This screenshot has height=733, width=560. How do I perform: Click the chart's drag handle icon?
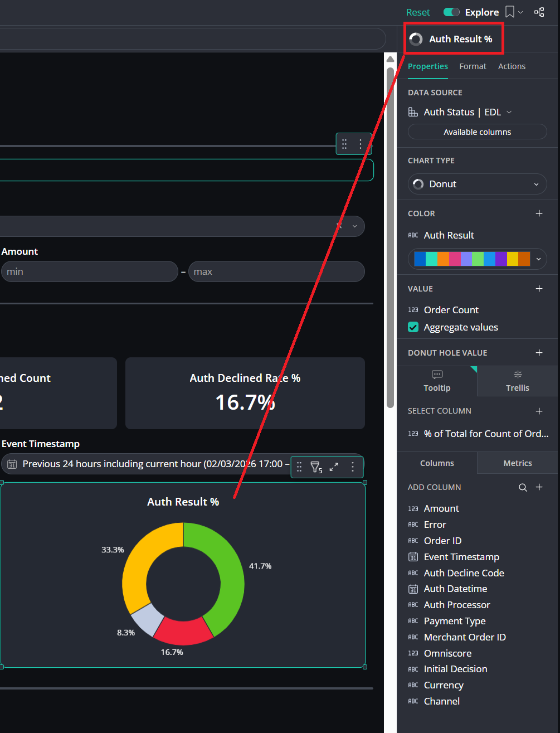[x=299, y=467]
